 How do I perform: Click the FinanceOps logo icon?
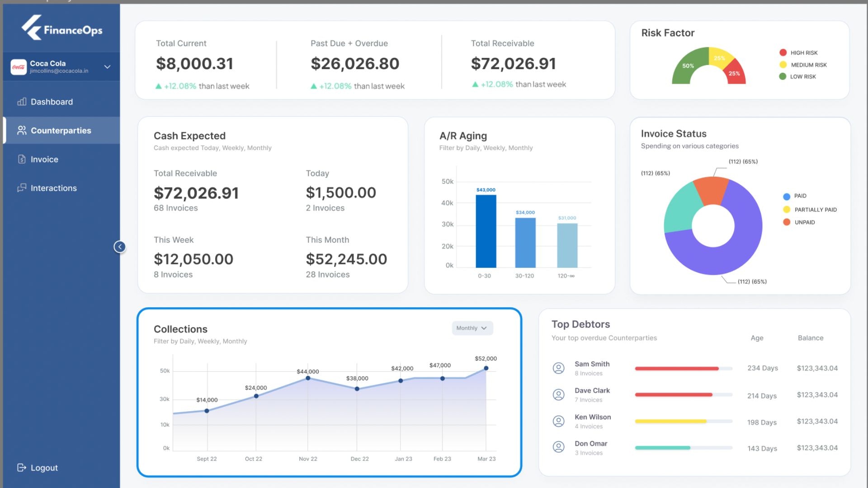(32, 28)
